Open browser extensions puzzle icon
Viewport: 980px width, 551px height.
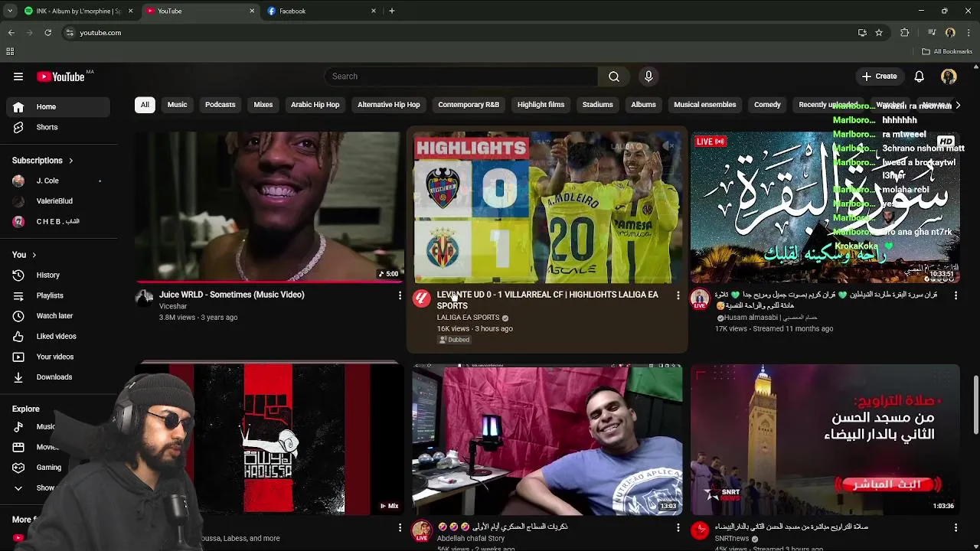tap(905, 33)
